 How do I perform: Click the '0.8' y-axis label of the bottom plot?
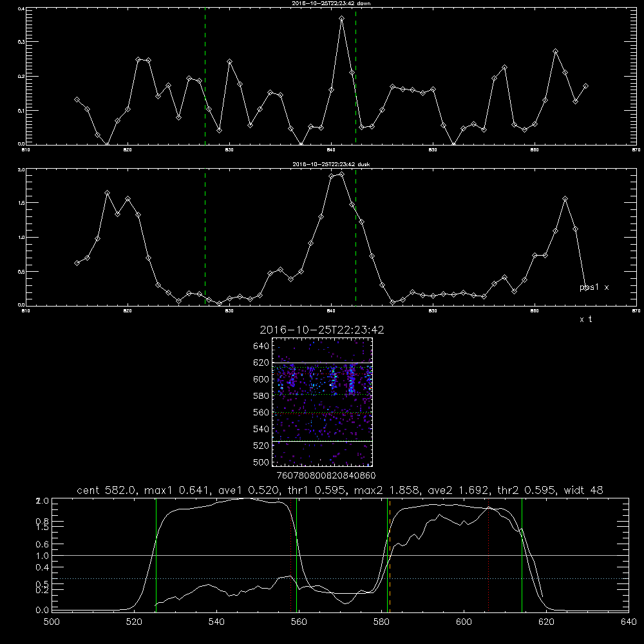click(x=43, y=521)
